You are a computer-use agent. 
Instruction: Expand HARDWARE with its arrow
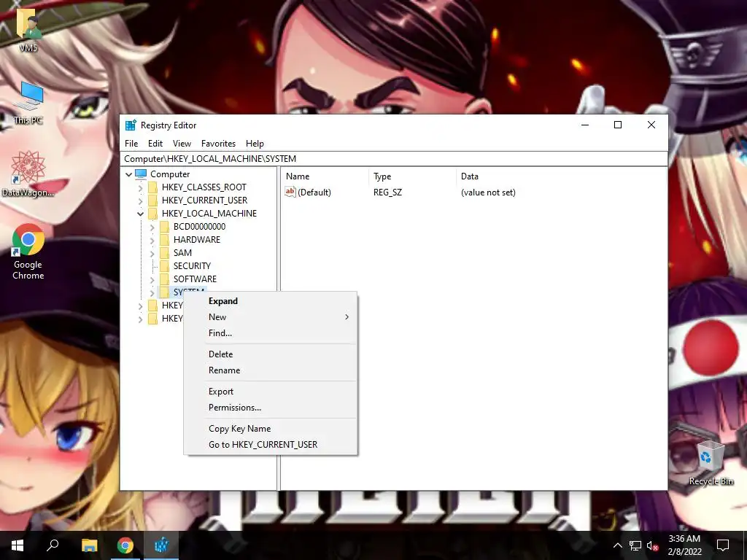pyautogui.click(x=152, y=240)
